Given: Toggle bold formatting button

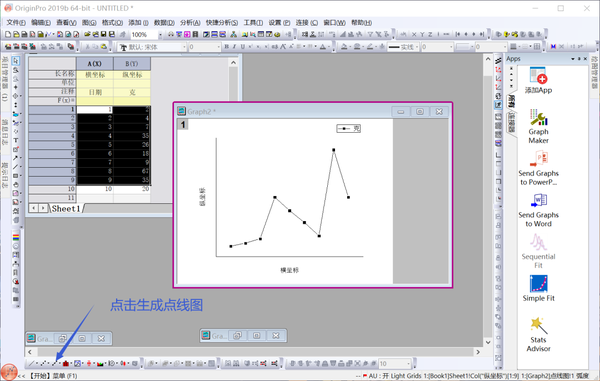Looking at the screenshot, I should pyautogui.click(x=226, y=47).
